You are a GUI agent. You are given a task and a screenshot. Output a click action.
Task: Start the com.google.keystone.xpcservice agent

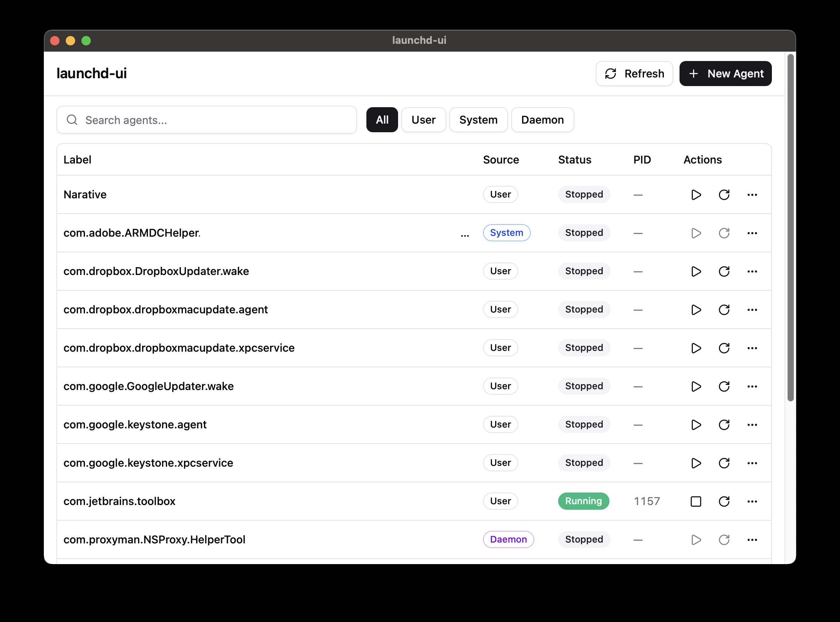[696, 463]
